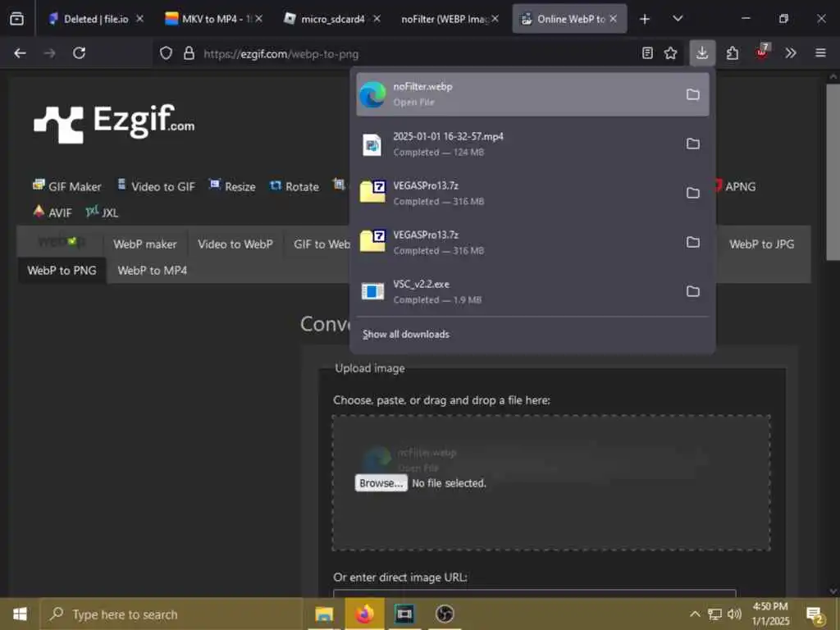Open the AVIF tools

[x=52, y=212]
